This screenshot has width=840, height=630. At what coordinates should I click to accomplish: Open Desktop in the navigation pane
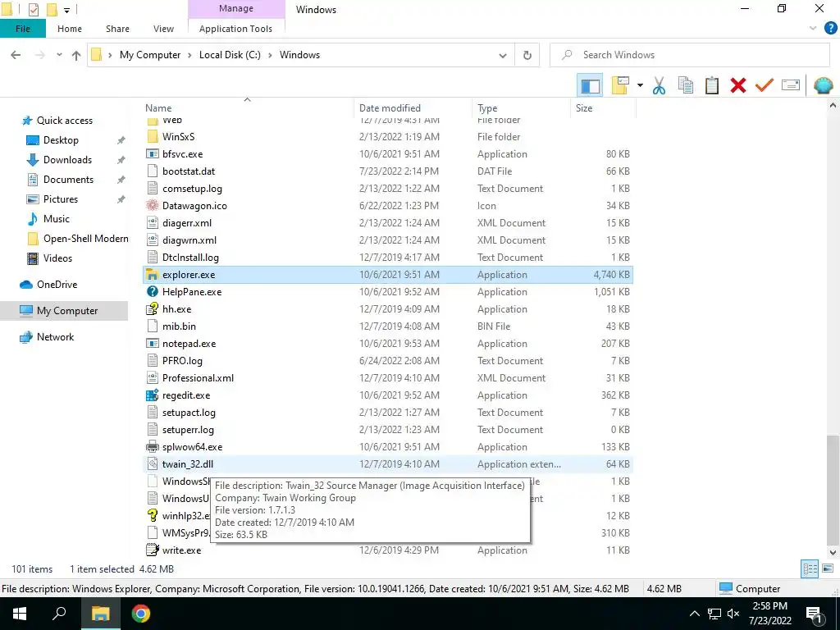point(61,140)
